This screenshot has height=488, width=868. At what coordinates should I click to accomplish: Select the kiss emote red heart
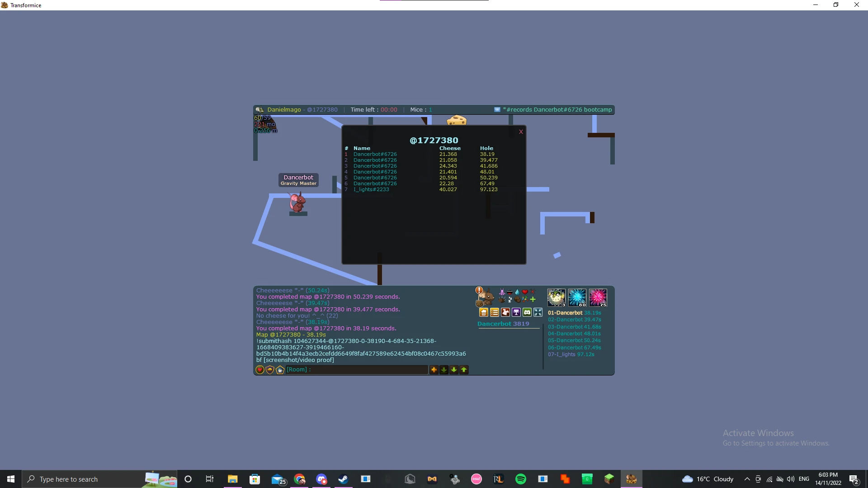pyautogui.click(x=525, y=292)
